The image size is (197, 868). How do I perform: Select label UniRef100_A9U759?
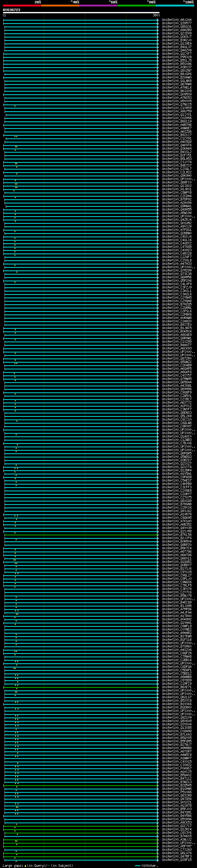click(x=177, y=111)
